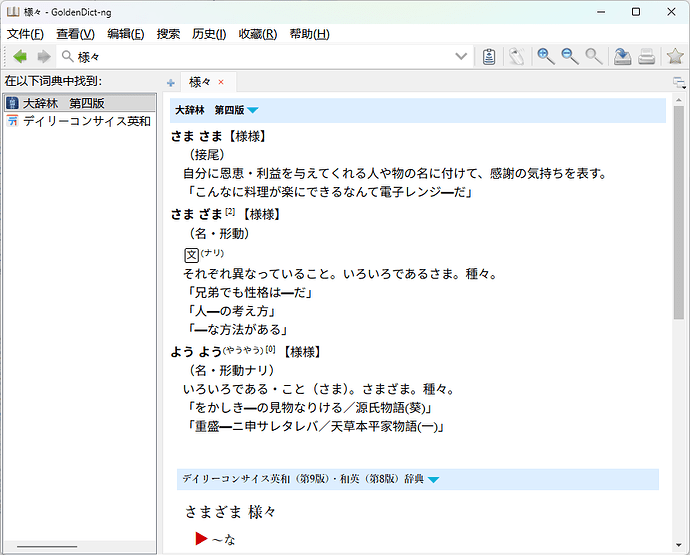Click the さまざま 様々 entry heading
The image size is (690, 555).
point(231,512)
